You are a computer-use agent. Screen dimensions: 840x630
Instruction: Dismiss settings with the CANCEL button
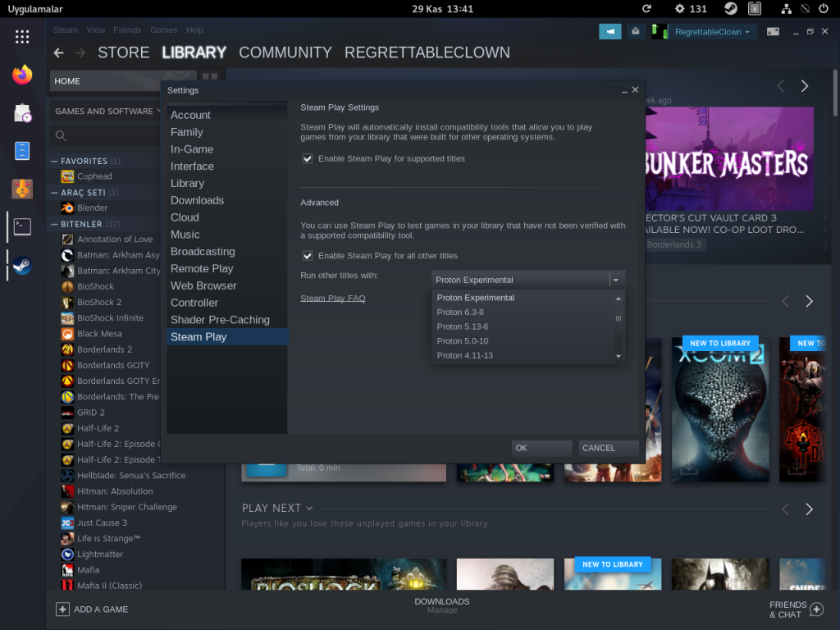[609, 448]
